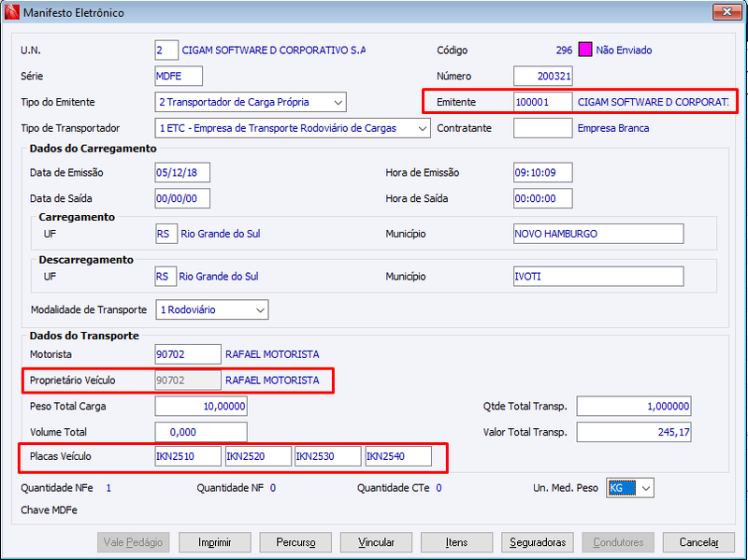The width and height of the screenshot is (748, 560).
Task: Click the magenta Não Enviado status square
Action: 585,50
